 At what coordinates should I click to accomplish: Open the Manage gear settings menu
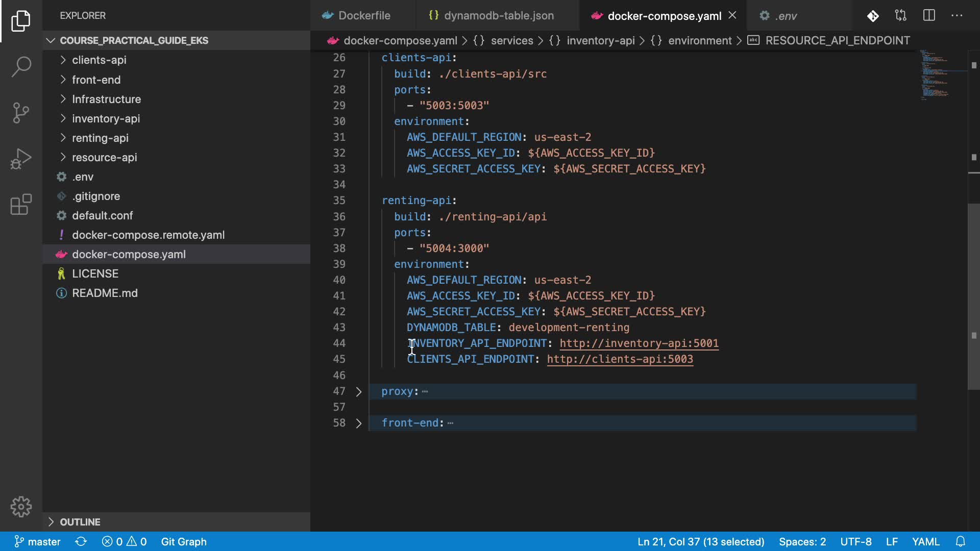21,507
